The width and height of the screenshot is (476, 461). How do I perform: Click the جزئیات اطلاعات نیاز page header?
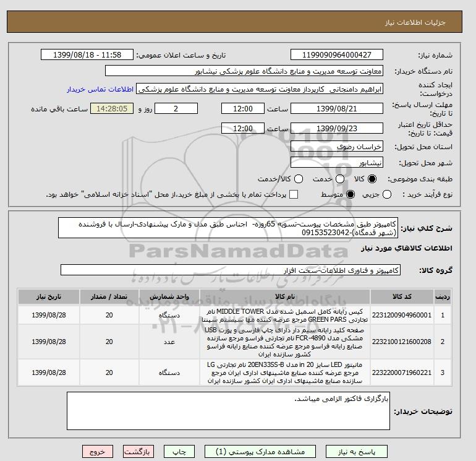click(x=415, y=22)
